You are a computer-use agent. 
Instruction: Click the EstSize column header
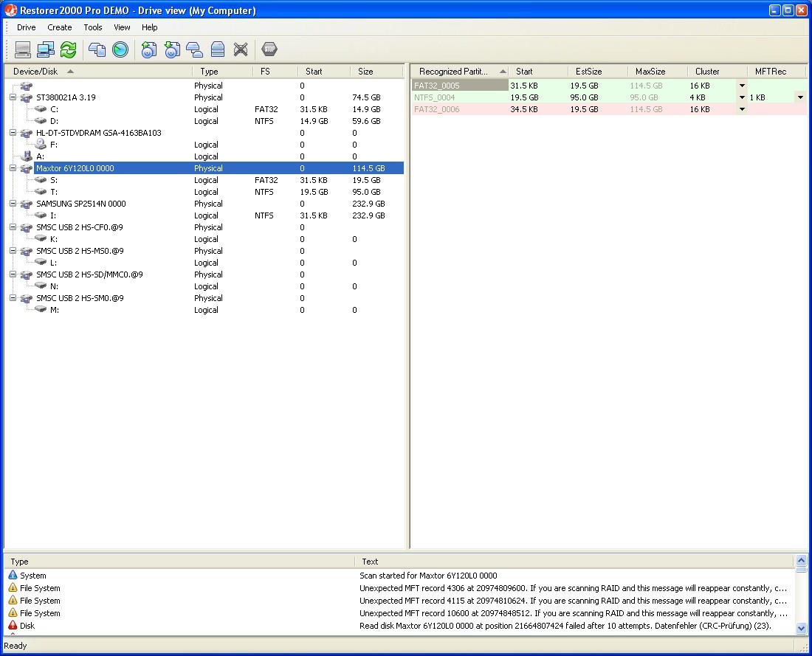coord(598,72)
